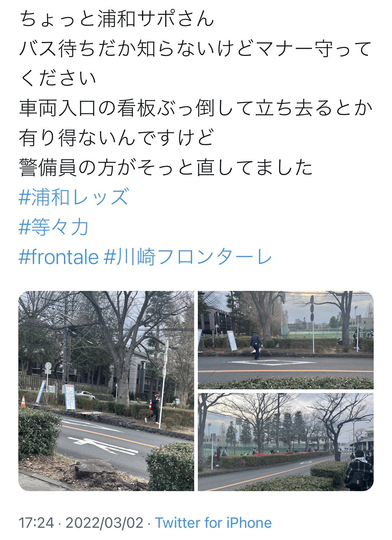The width and height of the screenshot is (392, 540).
Task: Open the #浦和レッズ hashtag
Action: pyautogui.click(x=74, y=197)
